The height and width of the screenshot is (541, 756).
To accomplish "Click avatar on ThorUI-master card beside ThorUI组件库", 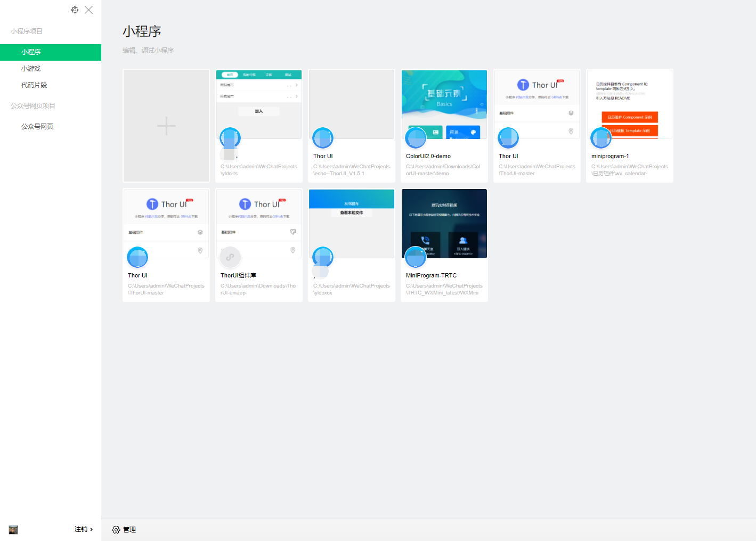I will point(137,257).
